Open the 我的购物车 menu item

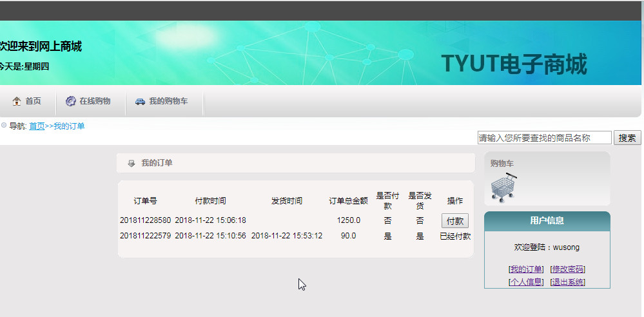(168, 101)
